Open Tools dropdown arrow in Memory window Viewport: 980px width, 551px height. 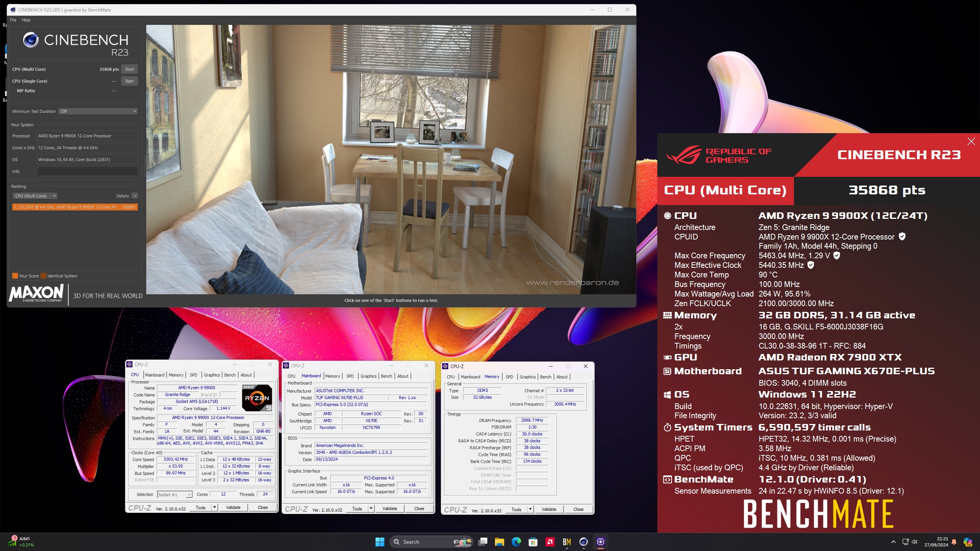(x=530, y=509)
